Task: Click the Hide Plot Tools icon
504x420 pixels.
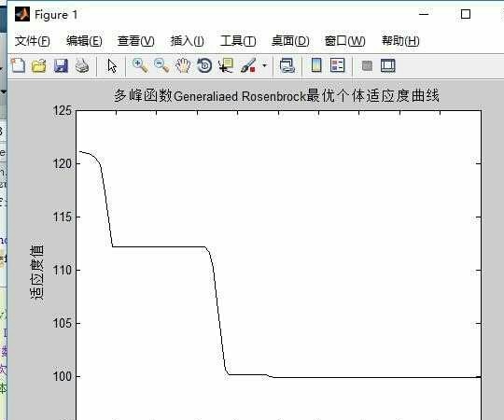Action: pos(367,66)
